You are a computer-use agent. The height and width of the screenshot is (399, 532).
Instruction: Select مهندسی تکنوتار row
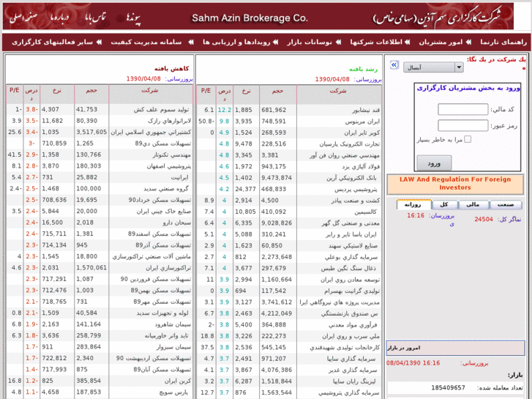click(100, 154)
